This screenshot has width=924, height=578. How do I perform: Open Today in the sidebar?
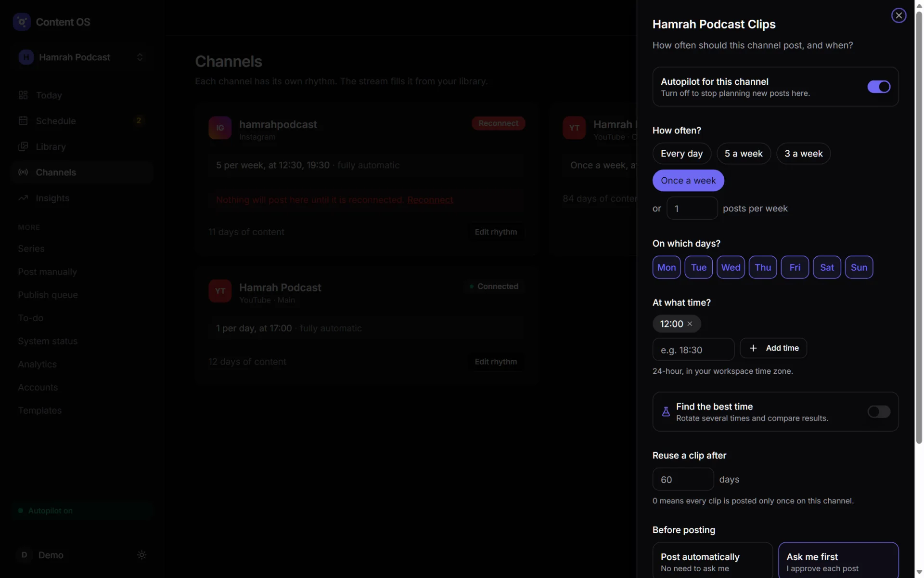[82, 95]
